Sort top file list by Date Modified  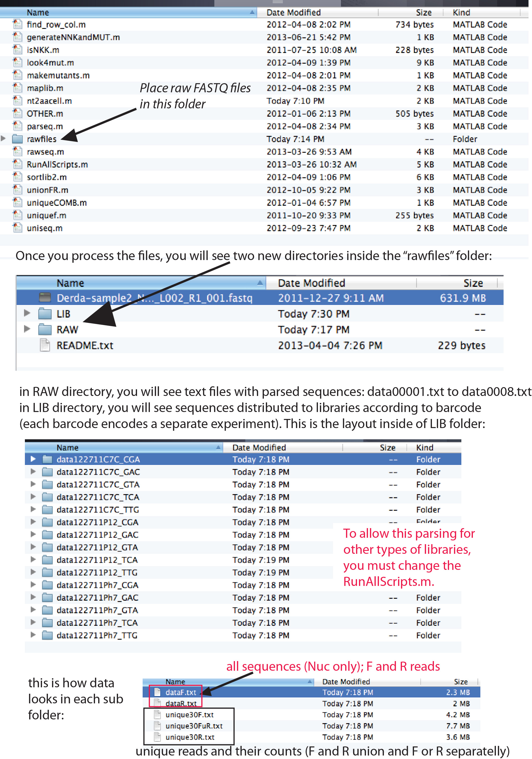(x=317, y=12)
